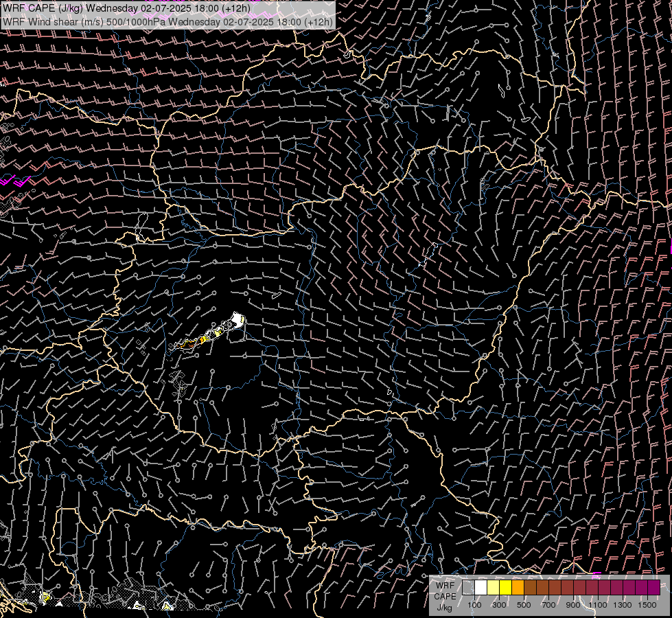Click the 1500 legend label
The image size is (672, 618).
pos(647,605)
